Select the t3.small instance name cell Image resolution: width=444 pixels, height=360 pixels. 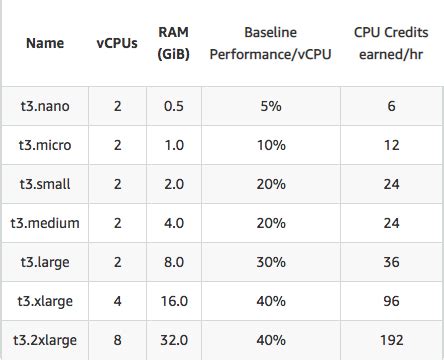pos(45,184)
